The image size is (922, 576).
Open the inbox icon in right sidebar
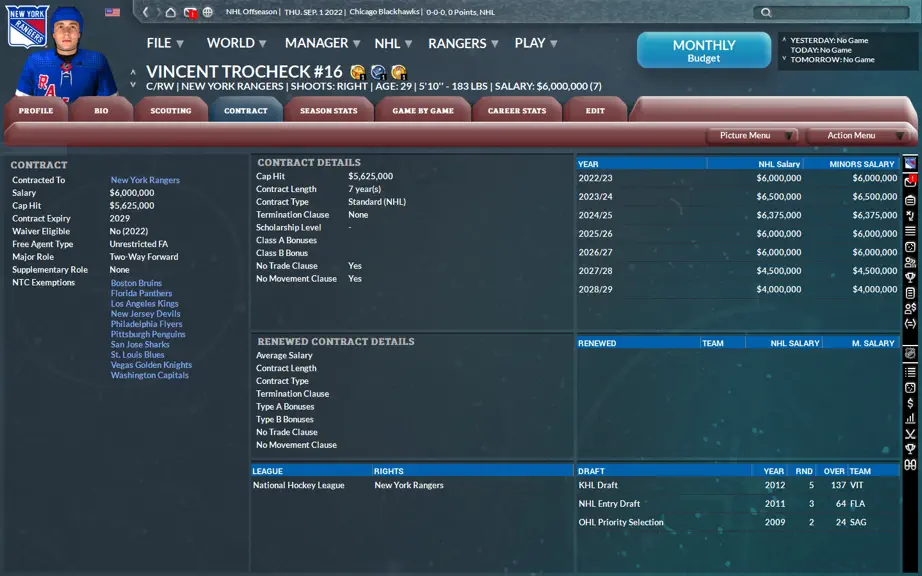click(x=910, y=181)
